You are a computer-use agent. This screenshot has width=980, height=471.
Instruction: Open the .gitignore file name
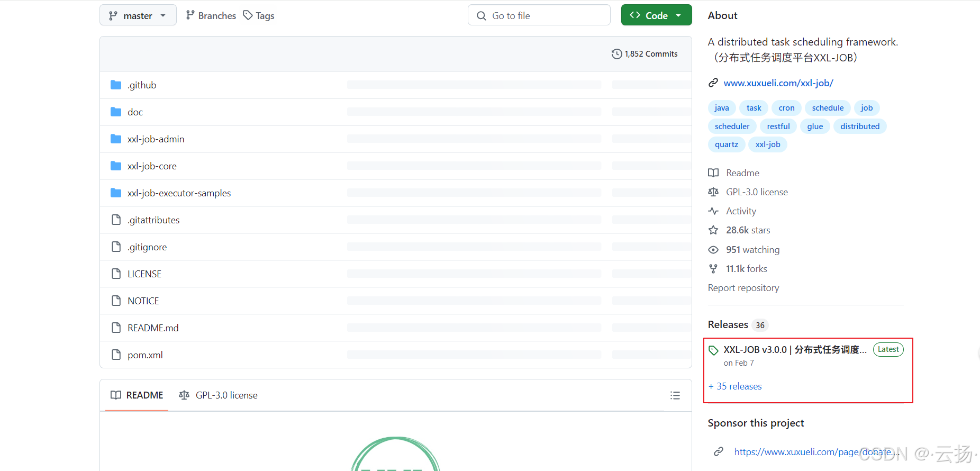click(x=147, y=247)
